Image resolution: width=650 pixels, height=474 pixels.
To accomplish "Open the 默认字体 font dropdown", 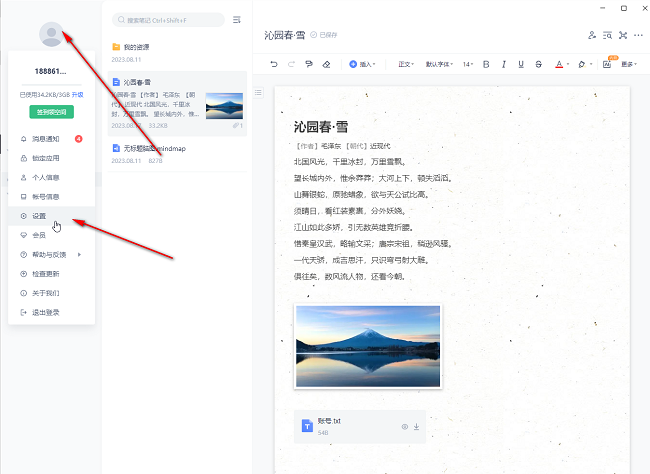I will point(439,64).
